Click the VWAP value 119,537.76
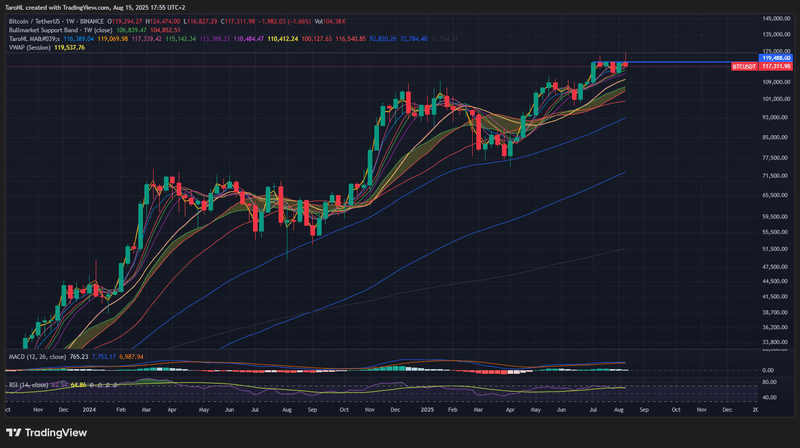 [x=69, y=47]
